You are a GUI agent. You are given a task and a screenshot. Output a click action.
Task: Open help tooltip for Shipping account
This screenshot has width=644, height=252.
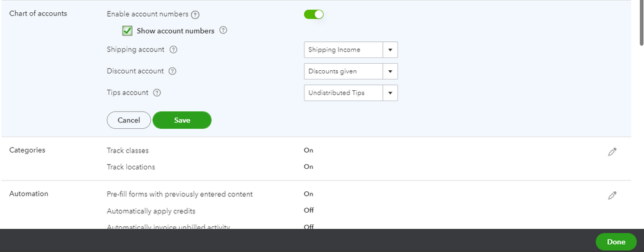tap(173, 50)
